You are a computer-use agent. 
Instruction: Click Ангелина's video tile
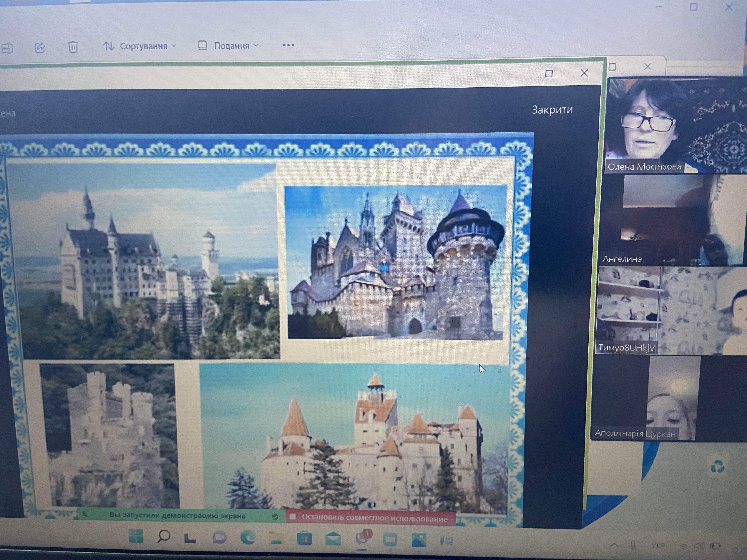point(673,220)
